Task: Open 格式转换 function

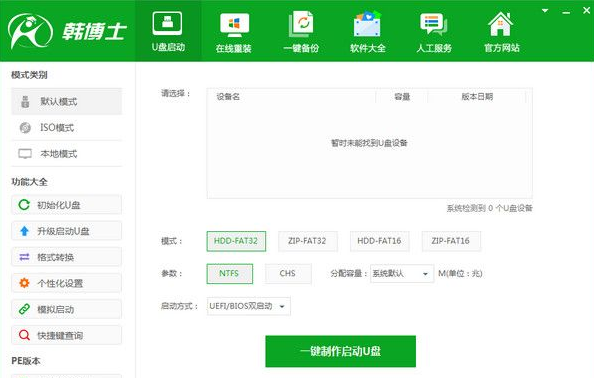Action: [67, 257]
